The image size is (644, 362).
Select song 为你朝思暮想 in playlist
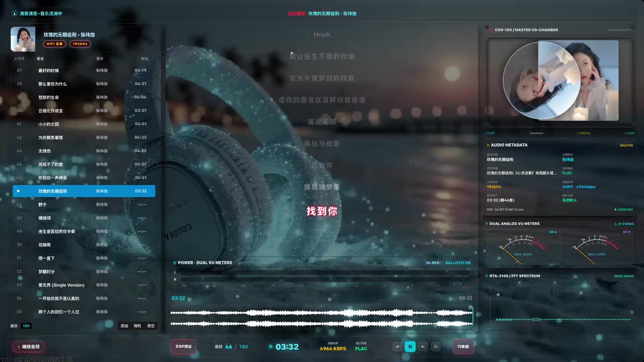(x=84, y=137)
